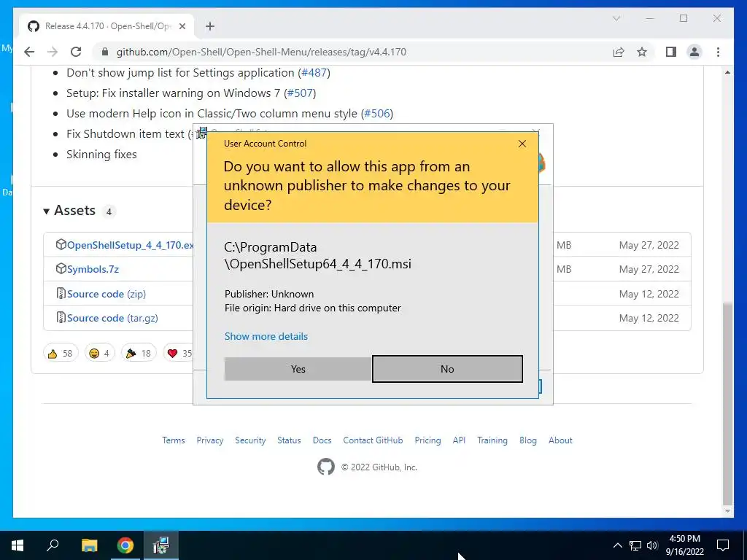Click the GitHub logo in footer

click(x=326, y=467)
